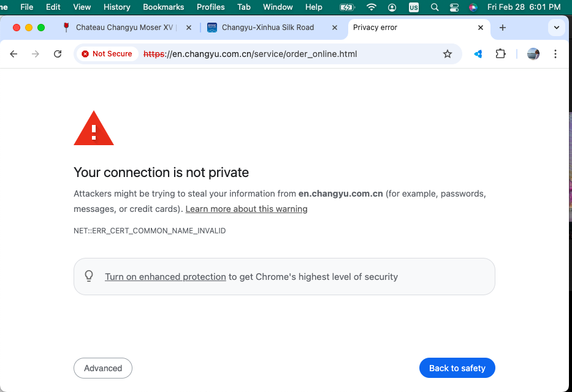Open macOS Control Center
The height and width of the screenshot is (392, 572).
pos(454,7)
